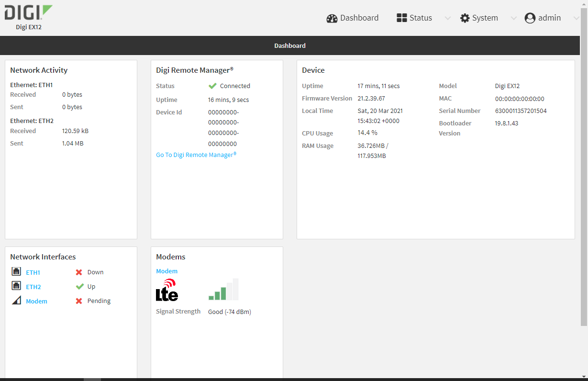
Task: Select MAC address 00:00:00:00:00:00
Action: coord(520,99)
